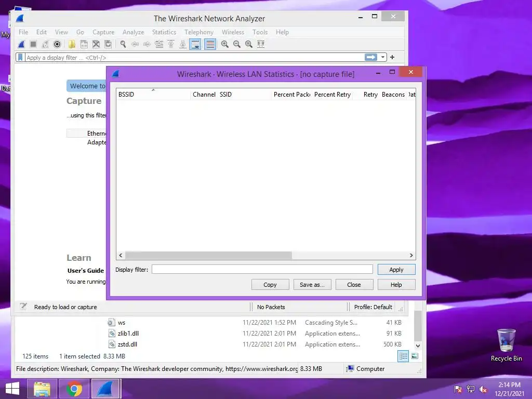
Task: Jump to the last packet icon
Action: point(183,44)
